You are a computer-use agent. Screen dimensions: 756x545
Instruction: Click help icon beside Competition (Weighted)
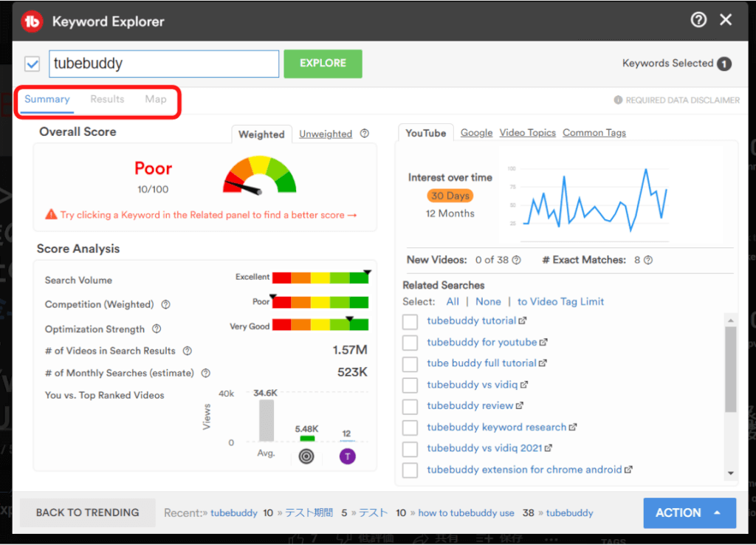[x=165, y=304]
